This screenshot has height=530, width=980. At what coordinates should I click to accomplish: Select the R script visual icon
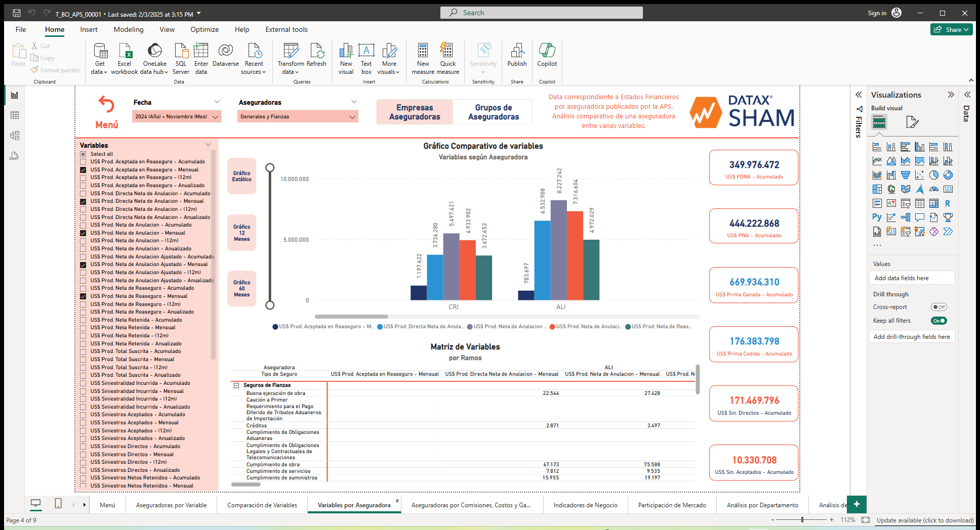(x=948, y=203)
